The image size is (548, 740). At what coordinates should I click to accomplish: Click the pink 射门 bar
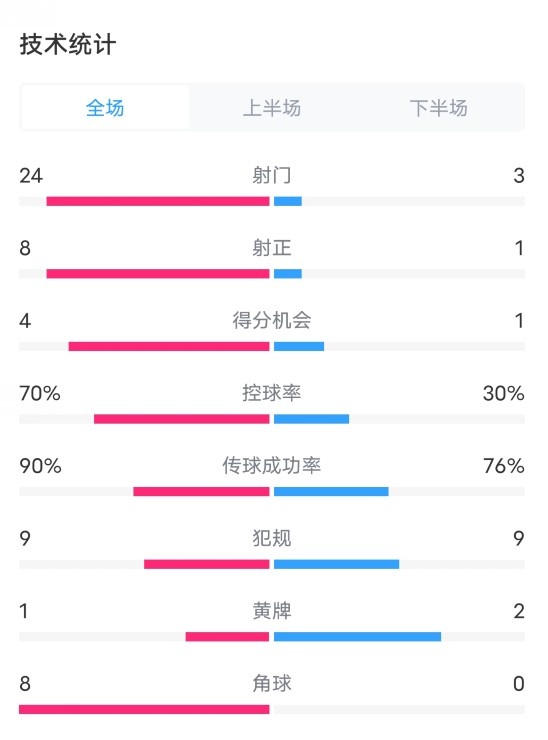[158, 202]
